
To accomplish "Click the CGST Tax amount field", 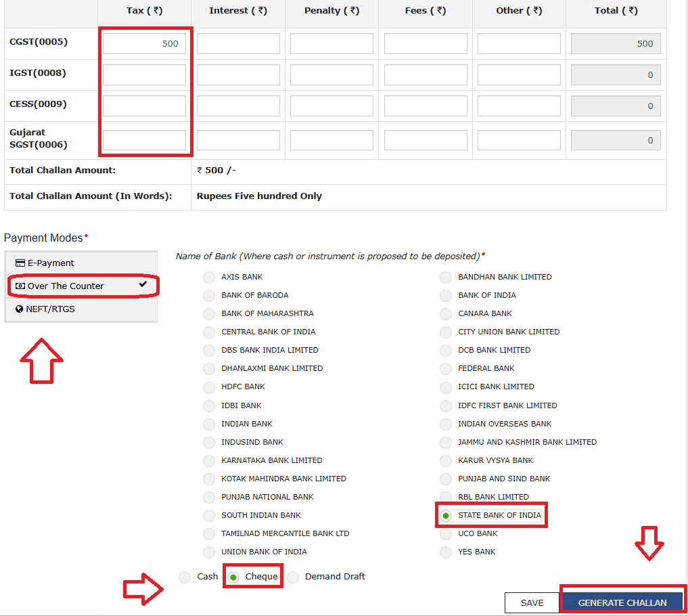I will [144, 44].
